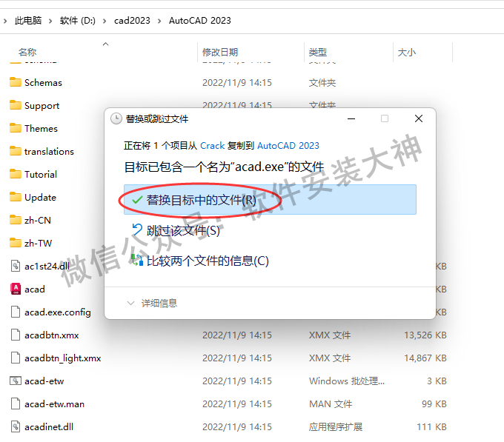Choose 替换目标中的文件(R) option
This screenshot has height=442, width=504.
pyautogui.click(x=270, y=199)
